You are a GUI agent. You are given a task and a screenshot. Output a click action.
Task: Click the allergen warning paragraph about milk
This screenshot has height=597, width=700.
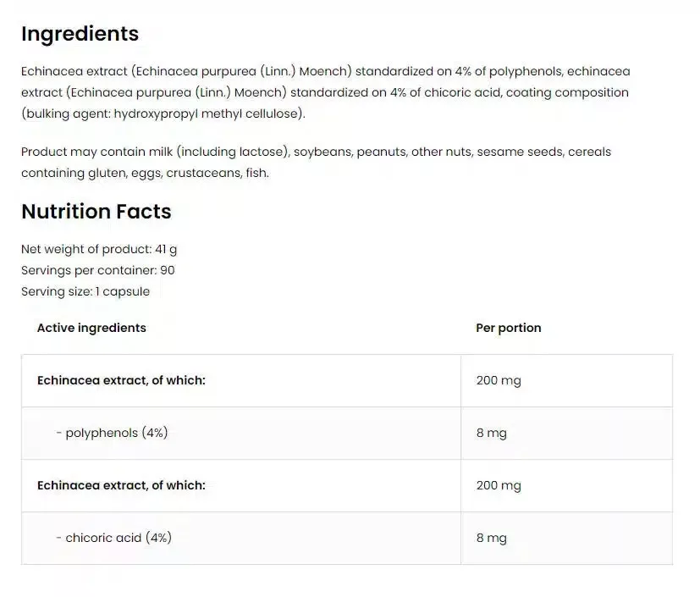(x=316, y=162)
